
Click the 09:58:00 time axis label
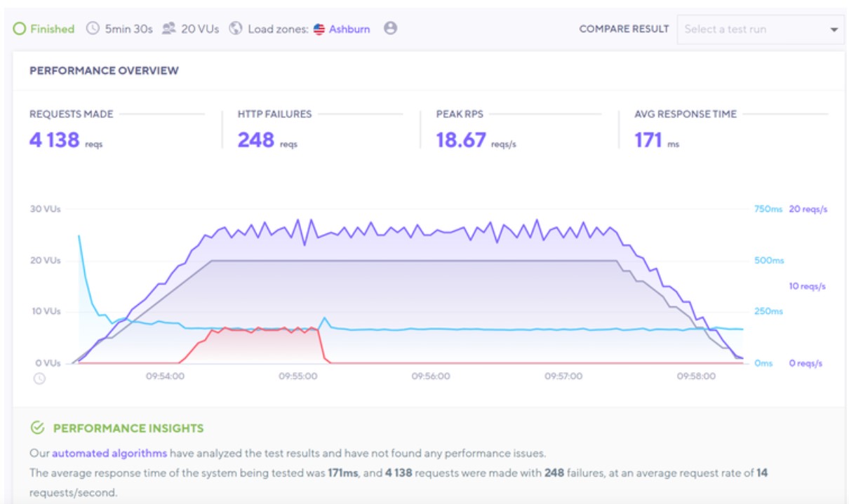(696, 376)
